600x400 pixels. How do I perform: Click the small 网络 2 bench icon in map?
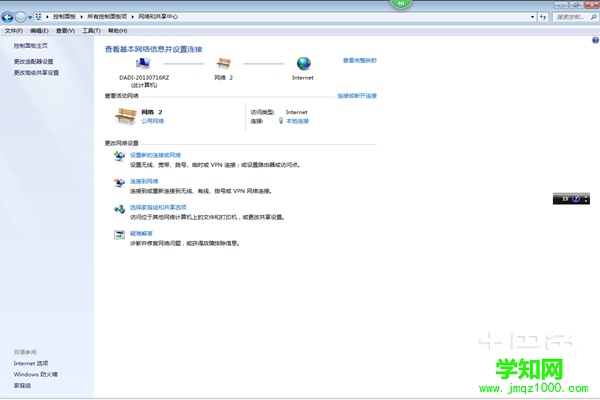(223, 63)
